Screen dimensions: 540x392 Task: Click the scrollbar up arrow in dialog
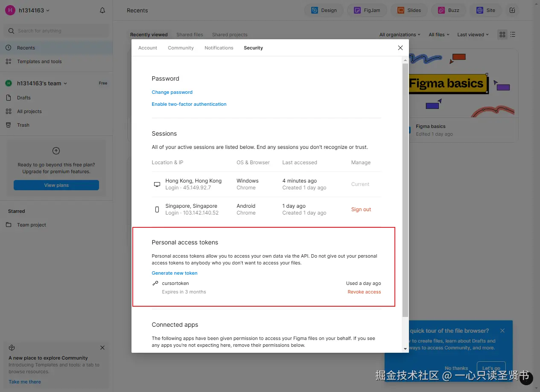click(x=405, y=61)
